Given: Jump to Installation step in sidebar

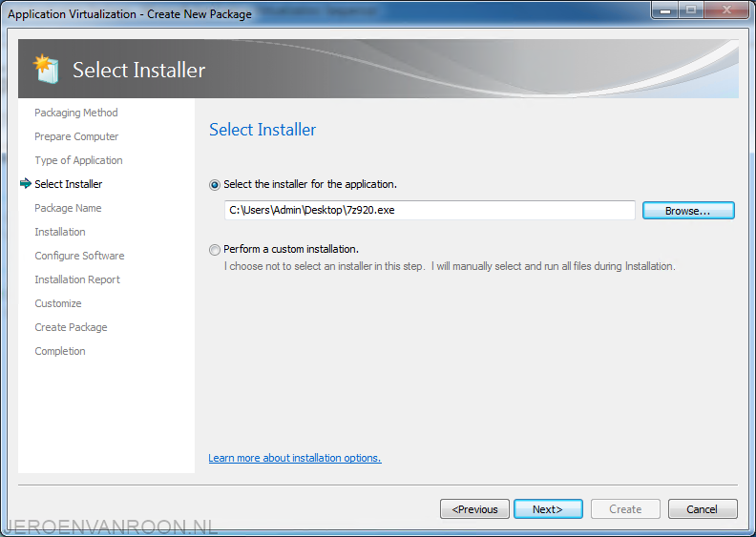Looking at the screenshot, I should 60,232.
